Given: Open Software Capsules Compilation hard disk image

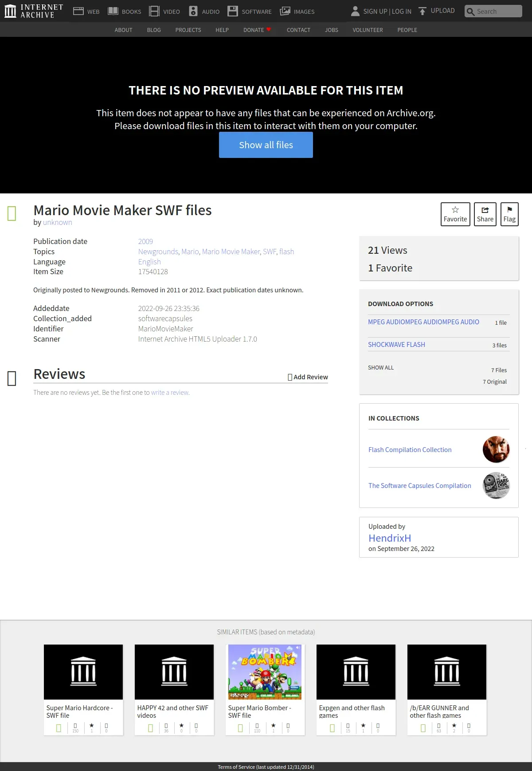Looking at the screenshot, I should pos(496,486).
